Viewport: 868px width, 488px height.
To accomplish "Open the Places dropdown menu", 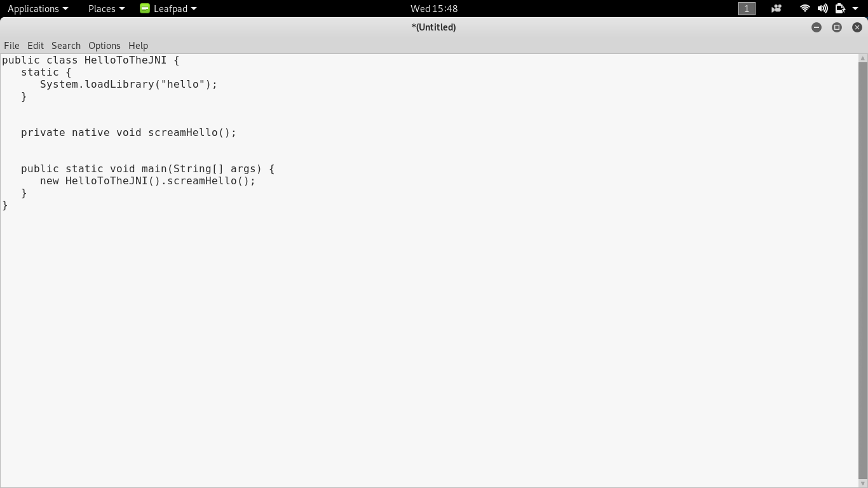I will 106,8.
